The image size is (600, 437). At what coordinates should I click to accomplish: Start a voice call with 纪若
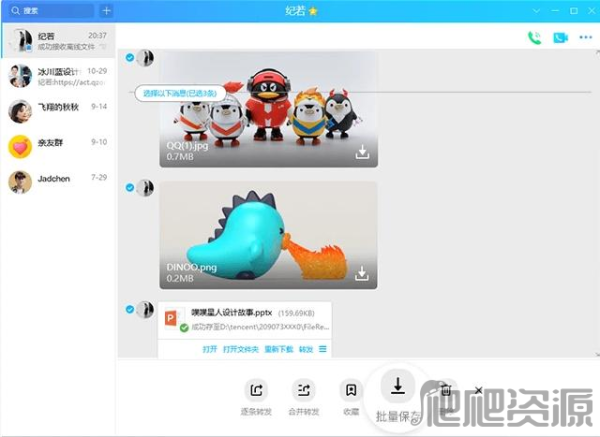535,38
